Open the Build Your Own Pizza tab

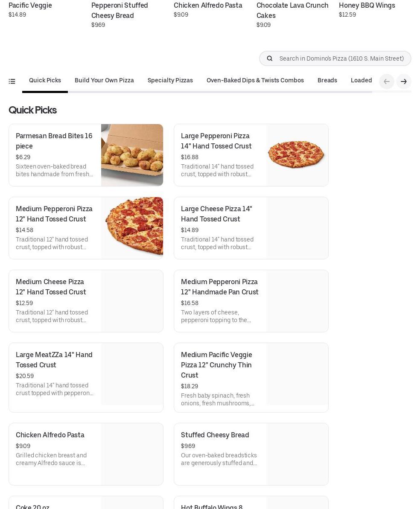pos(104,81)
